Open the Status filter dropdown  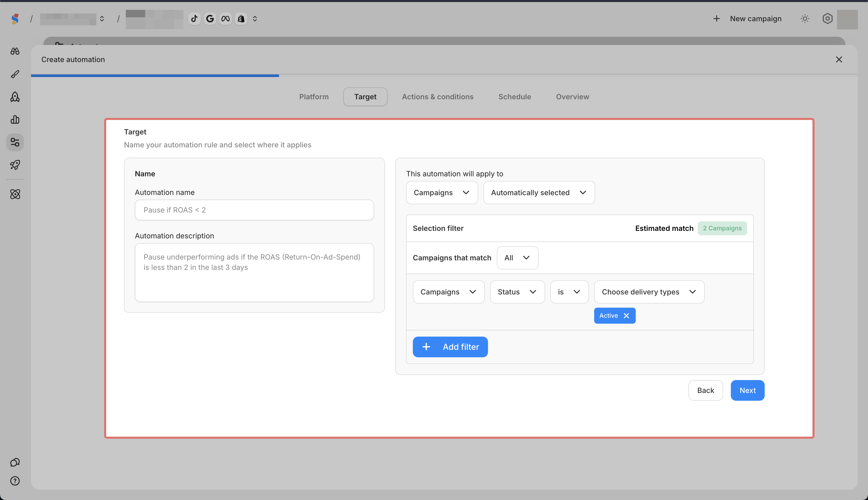pyautogui.click(x=517, y=292)
